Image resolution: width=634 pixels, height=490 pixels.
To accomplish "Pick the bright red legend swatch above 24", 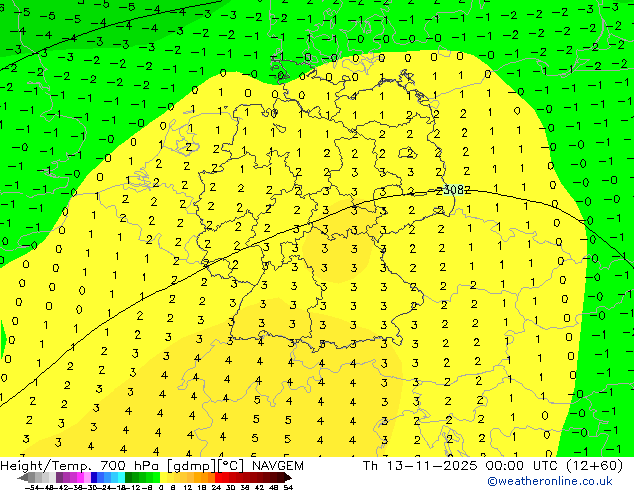I will 218,478.
